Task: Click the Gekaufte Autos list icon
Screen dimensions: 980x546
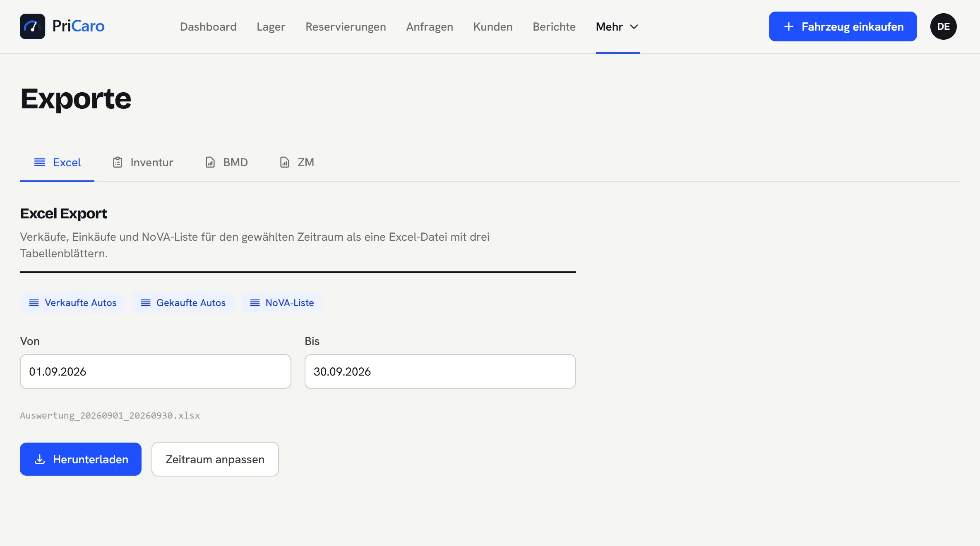Action: [146, 303]
